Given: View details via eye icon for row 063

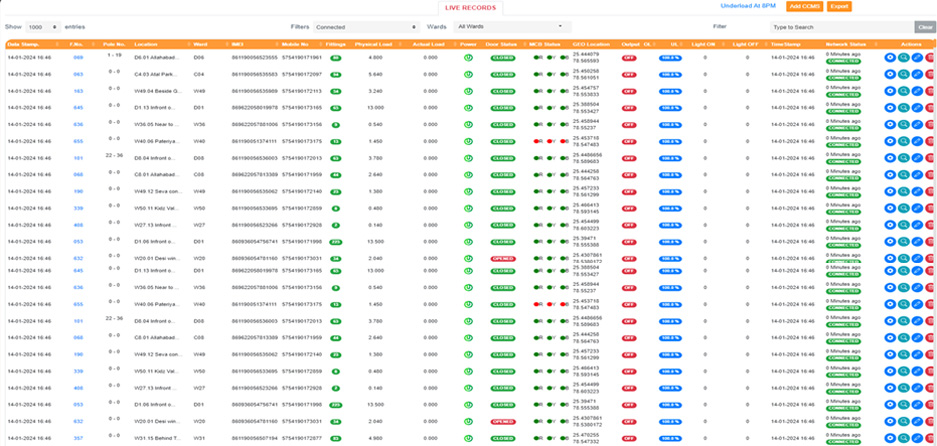Looking at the screenshot, I should pos(890,74).
